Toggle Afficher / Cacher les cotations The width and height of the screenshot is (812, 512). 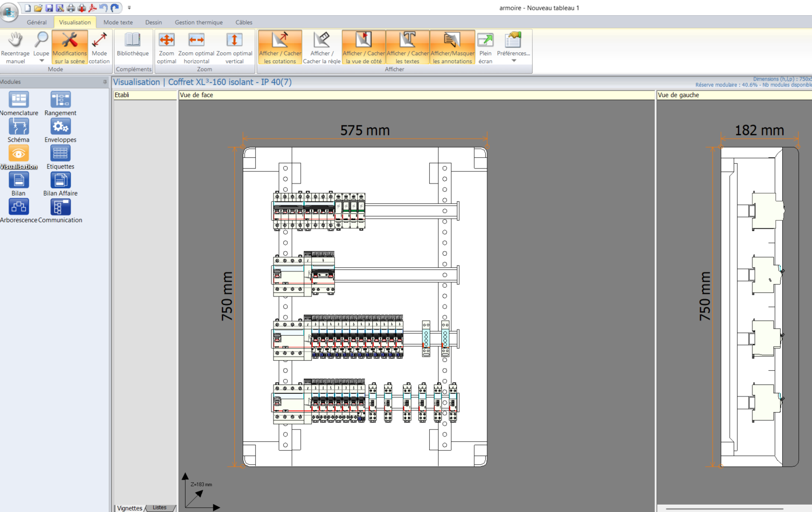point(280,47)
